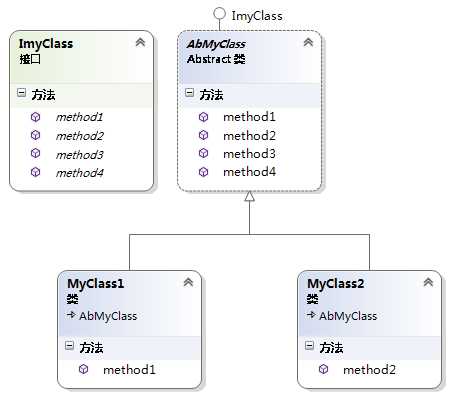Collapse the methods section of AbMyClass
The width and height of the screenshot is (453, 393).
189,92
